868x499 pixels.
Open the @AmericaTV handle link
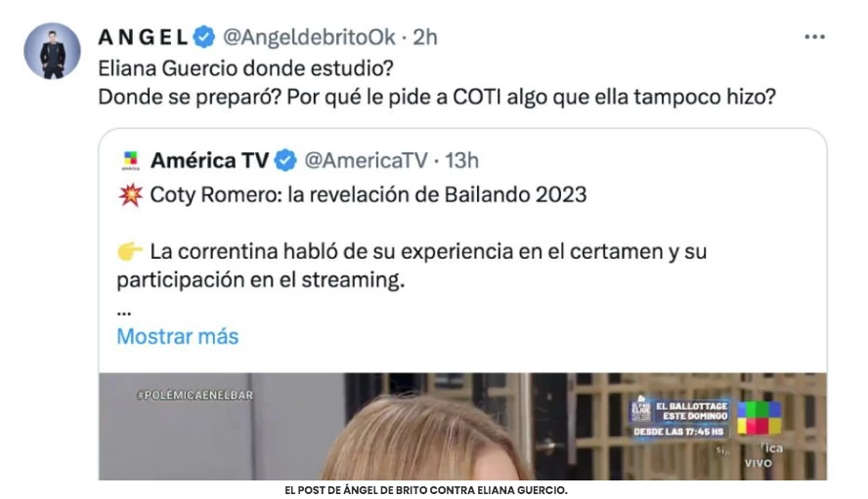coord(366,160)
